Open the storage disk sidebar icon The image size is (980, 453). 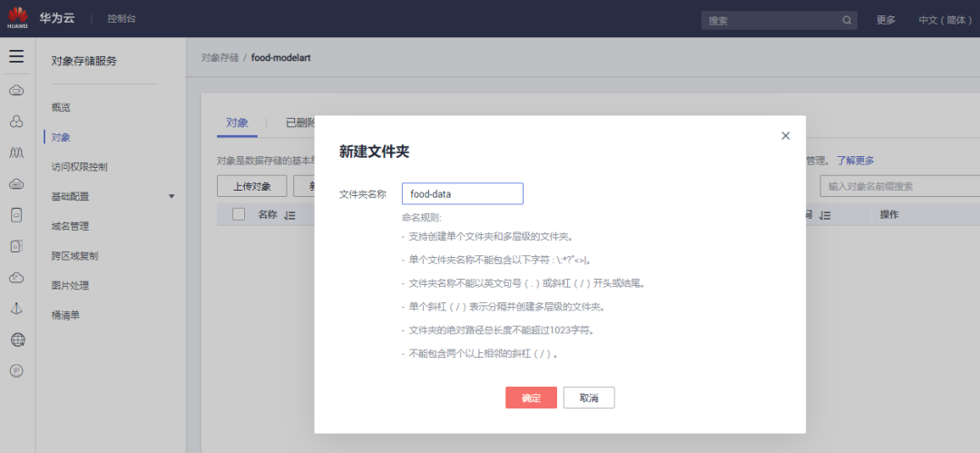(17, 214)
